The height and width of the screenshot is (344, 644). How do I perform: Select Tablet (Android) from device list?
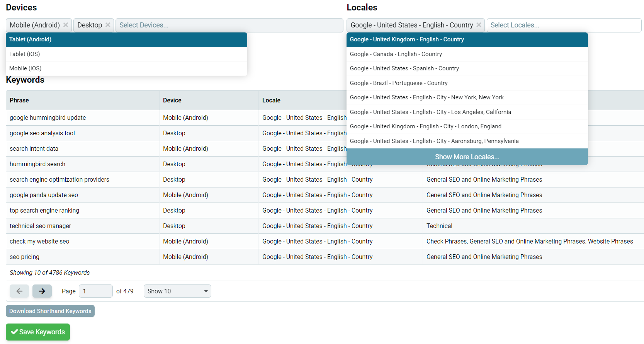click(x=126, y=39)
